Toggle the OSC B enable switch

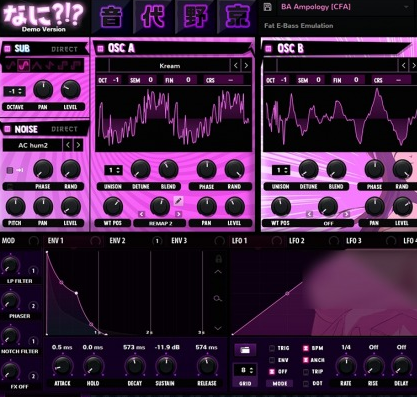pos(268,49)
